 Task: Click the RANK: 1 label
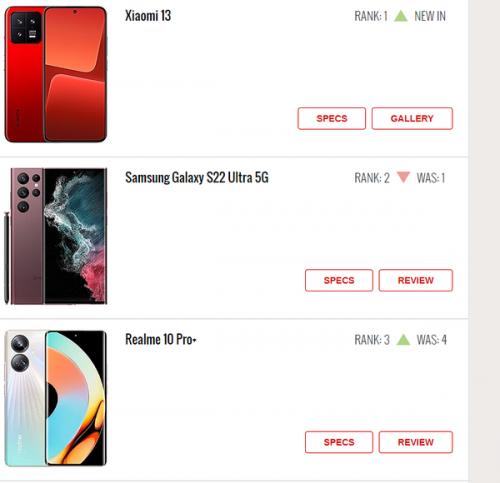(x=371, y=16)
